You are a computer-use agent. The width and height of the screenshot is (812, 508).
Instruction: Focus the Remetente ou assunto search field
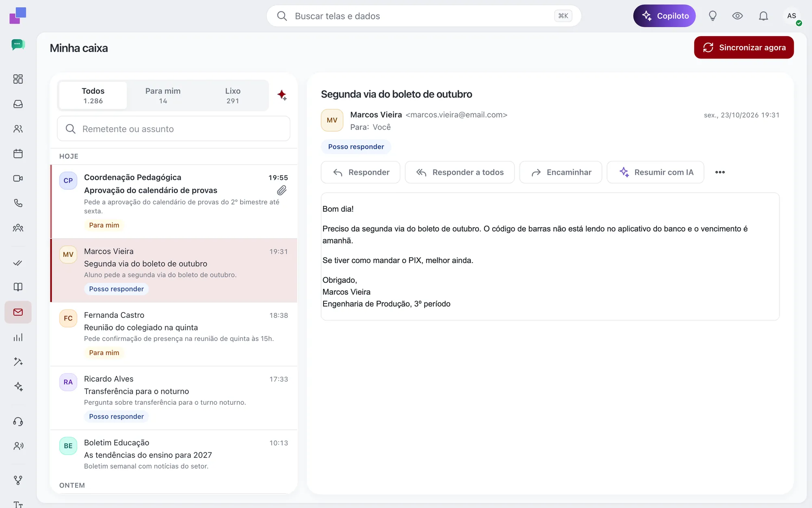[174, 129]
